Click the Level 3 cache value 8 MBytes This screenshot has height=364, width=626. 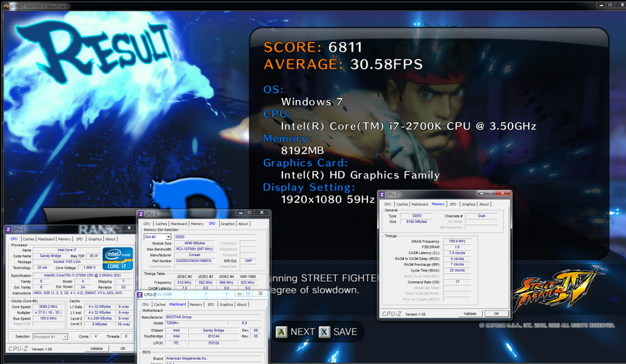99,324
